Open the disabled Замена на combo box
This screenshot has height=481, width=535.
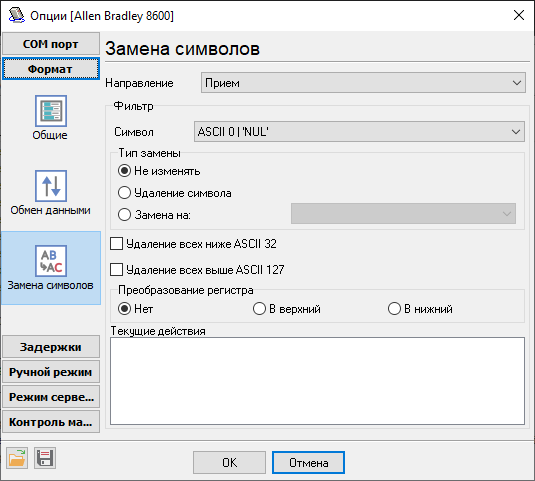tap(403, 214)
